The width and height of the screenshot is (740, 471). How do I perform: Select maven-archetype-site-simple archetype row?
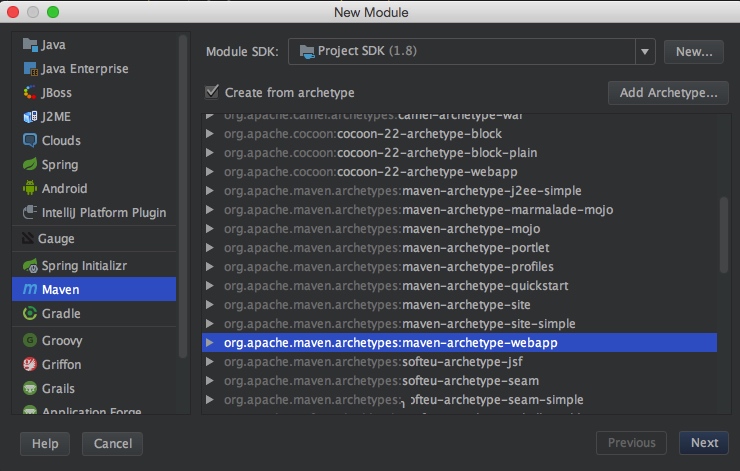tap(459, 324)
